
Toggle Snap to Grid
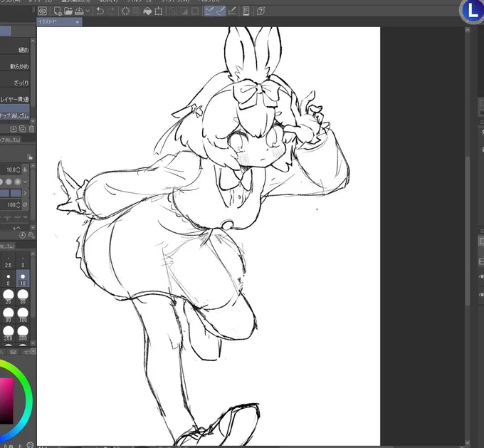pos(232,11)
